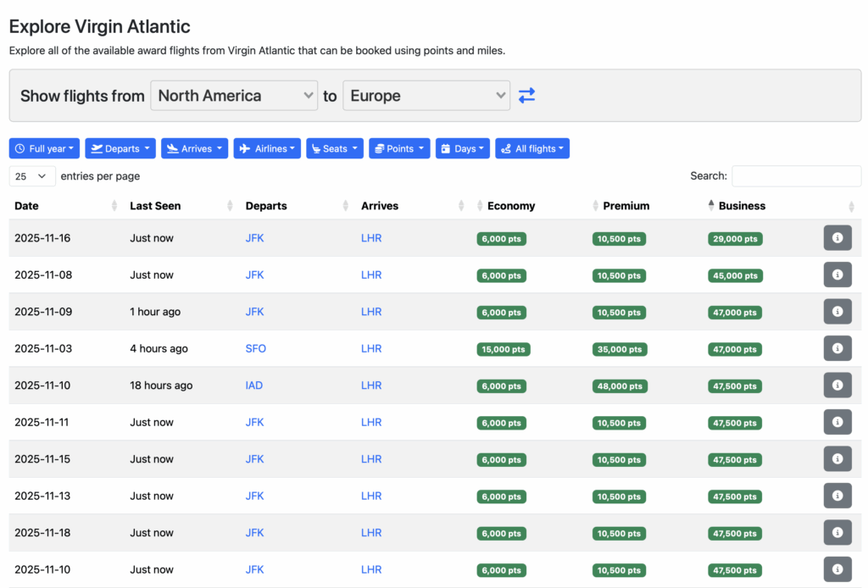
Task: Open the SFO departure airport link
Action: tap(255, 348)
